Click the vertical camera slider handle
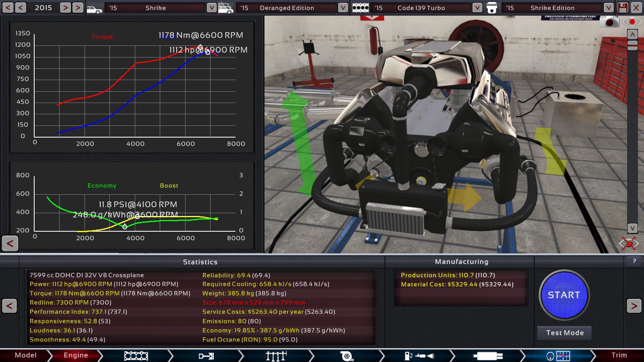Viewport: 644px width, 362px height. (632, 45)
